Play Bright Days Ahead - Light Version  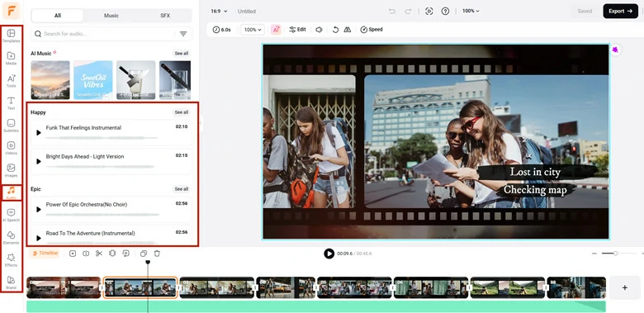click(39, 161)
